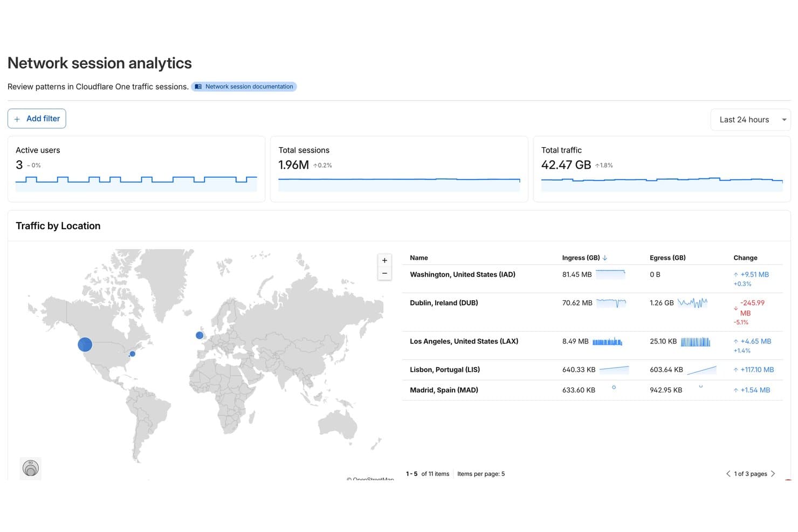Click the +4.65 MB change value
798x532 pixels.
755,341
